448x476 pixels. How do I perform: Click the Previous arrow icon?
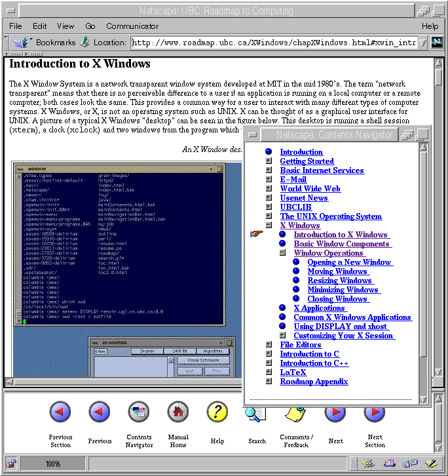coord(100,412)
